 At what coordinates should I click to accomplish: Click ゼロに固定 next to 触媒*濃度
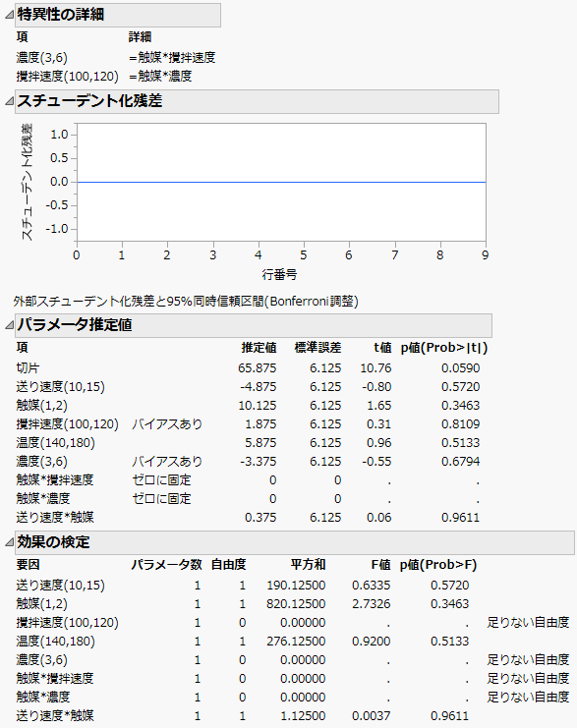point(161,499)
